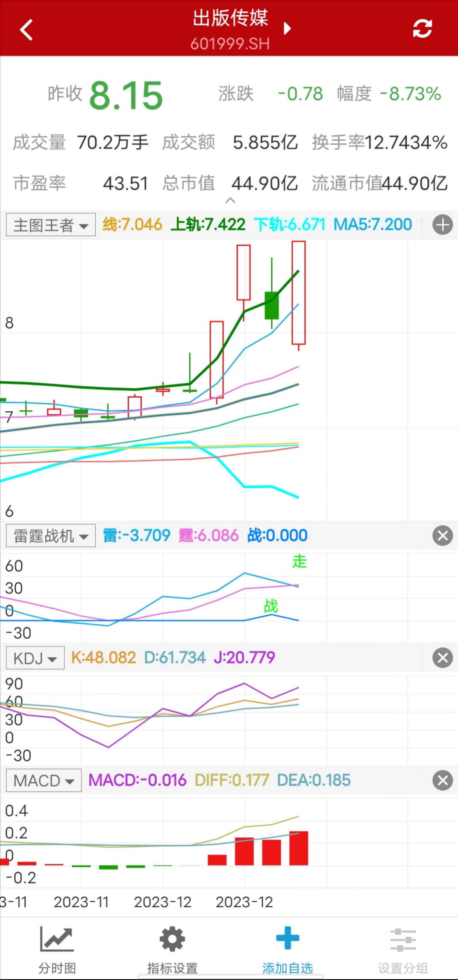Tap the 出版传媒 stock title
Viewport: 458px width, 980px height.
(230, 19)
